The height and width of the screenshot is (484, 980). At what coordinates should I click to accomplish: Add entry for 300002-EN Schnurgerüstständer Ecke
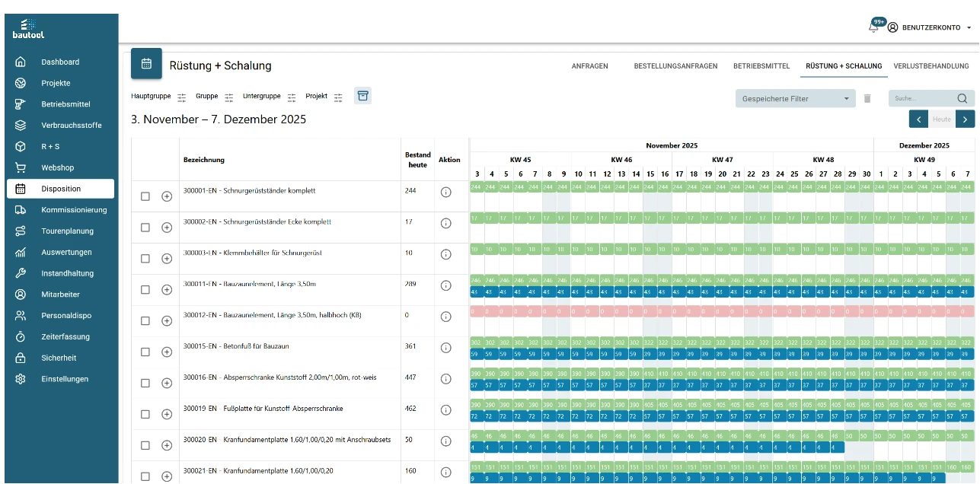[167, 228]
